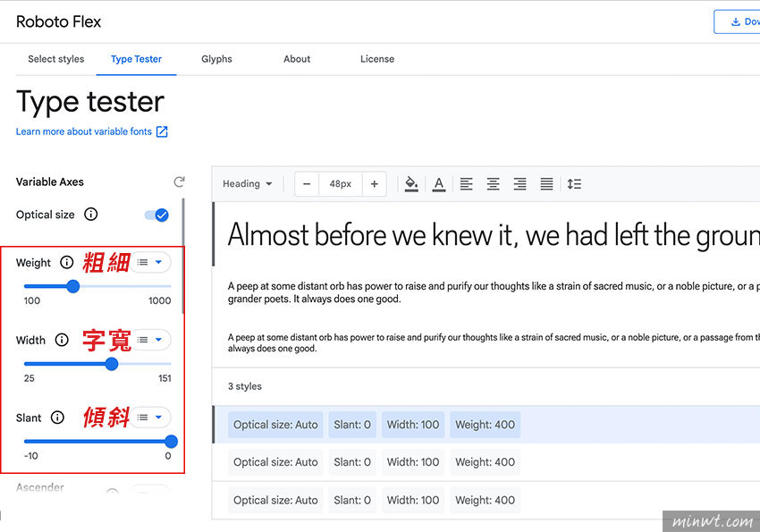Open Width list dropdown
Screen dimensions: 760x532
tap(150, 340)
